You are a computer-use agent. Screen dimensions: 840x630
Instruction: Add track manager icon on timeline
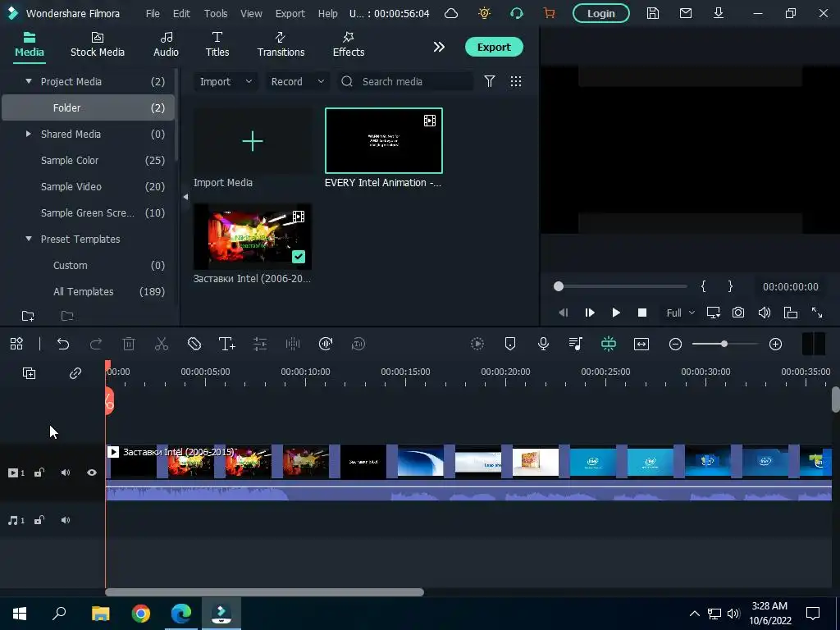(x=29, y=373)
